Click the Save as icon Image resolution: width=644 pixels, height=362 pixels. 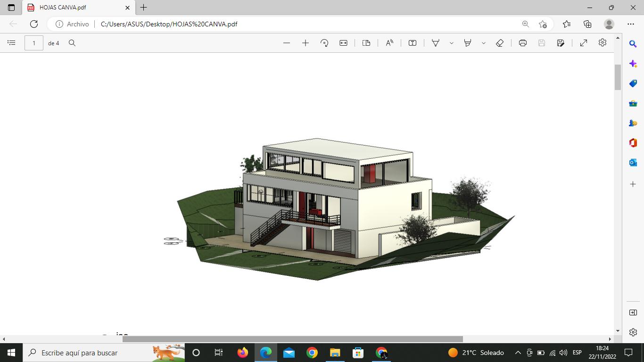[561, 43]
